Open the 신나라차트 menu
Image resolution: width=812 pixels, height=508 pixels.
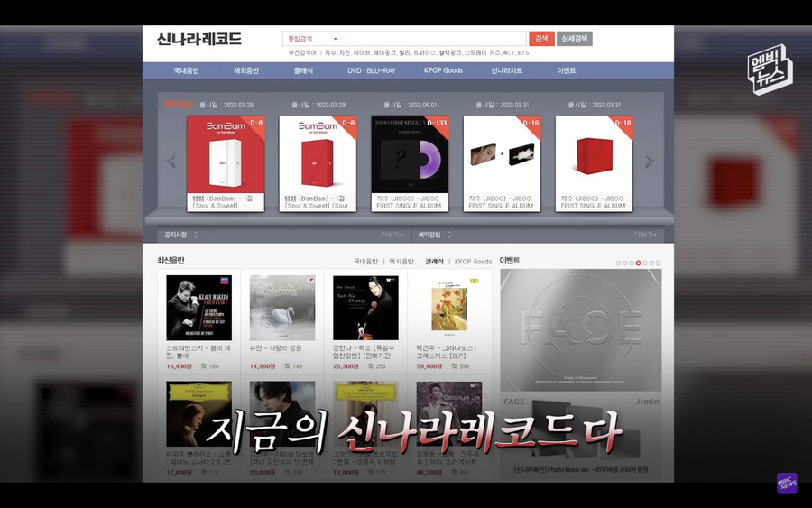click(506, 70)
